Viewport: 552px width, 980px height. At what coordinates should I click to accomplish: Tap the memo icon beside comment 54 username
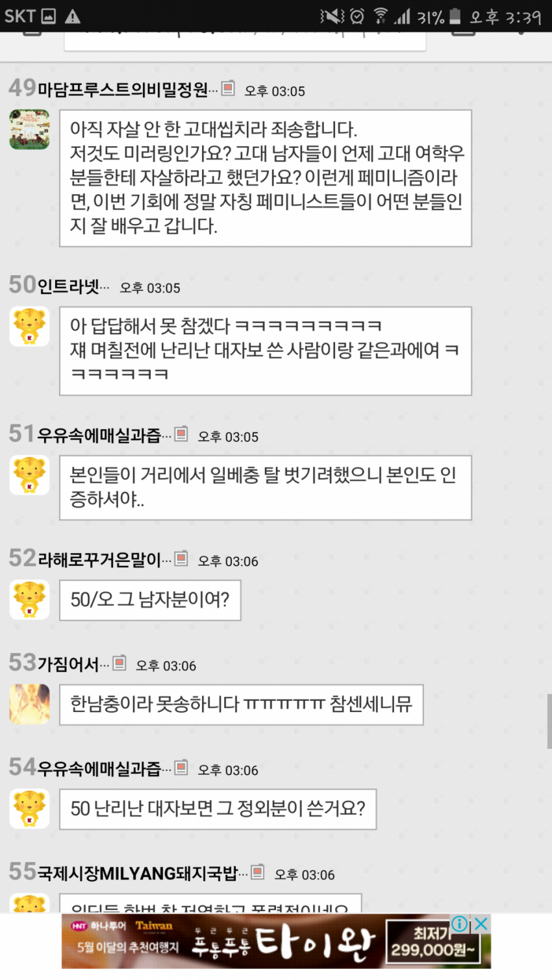181,767
